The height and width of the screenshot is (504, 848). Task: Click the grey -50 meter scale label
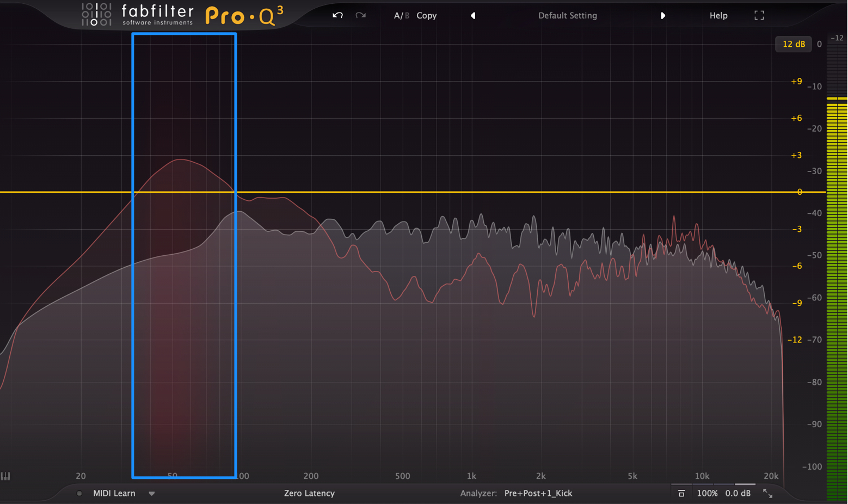pyautogui.click(x=814, y=255)
